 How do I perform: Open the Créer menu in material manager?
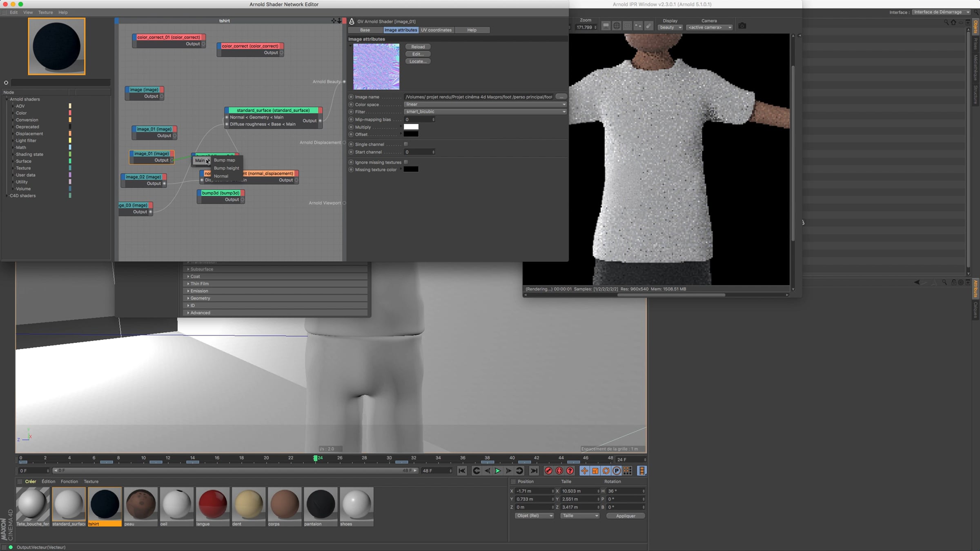[x=30, y=482]
